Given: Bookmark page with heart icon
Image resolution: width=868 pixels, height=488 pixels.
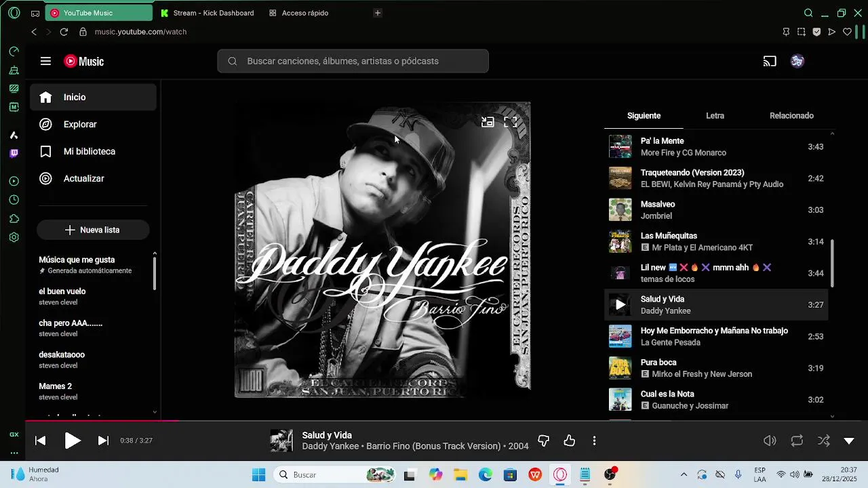Looking at the screenshot, I should [847, 32].
